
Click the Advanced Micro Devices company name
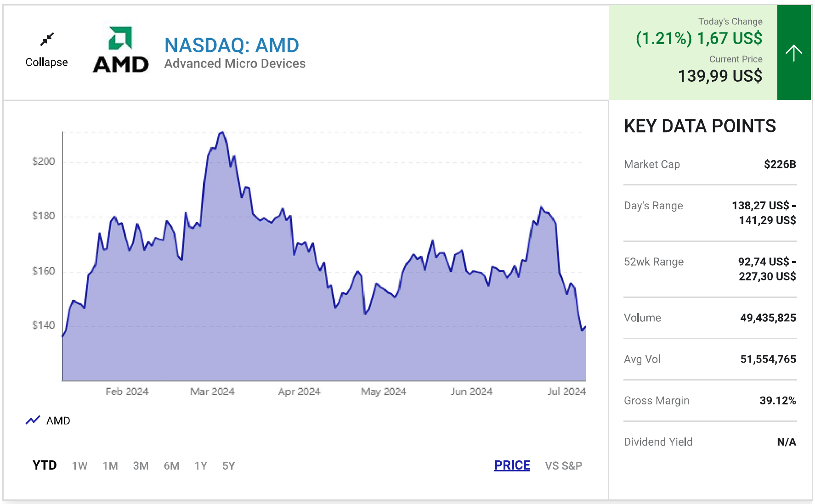[235, 63]
